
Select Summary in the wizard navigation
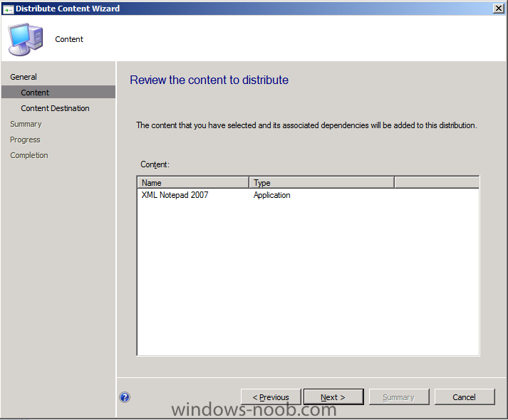click(26, 124)
